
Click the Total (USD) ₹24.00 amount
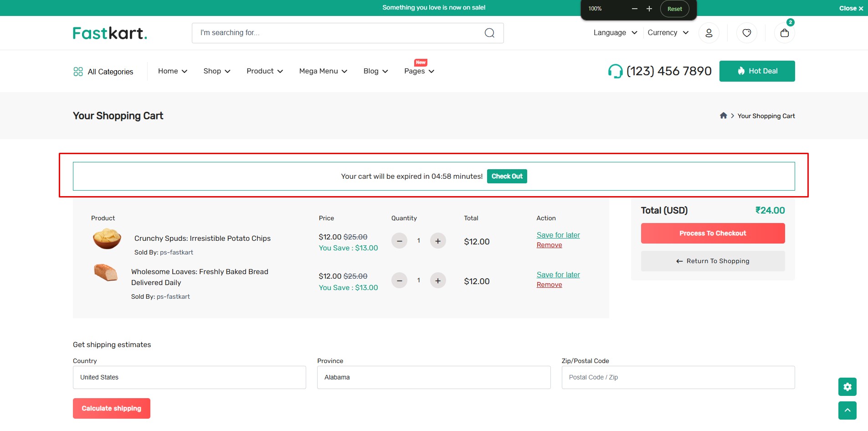point(770,210)
